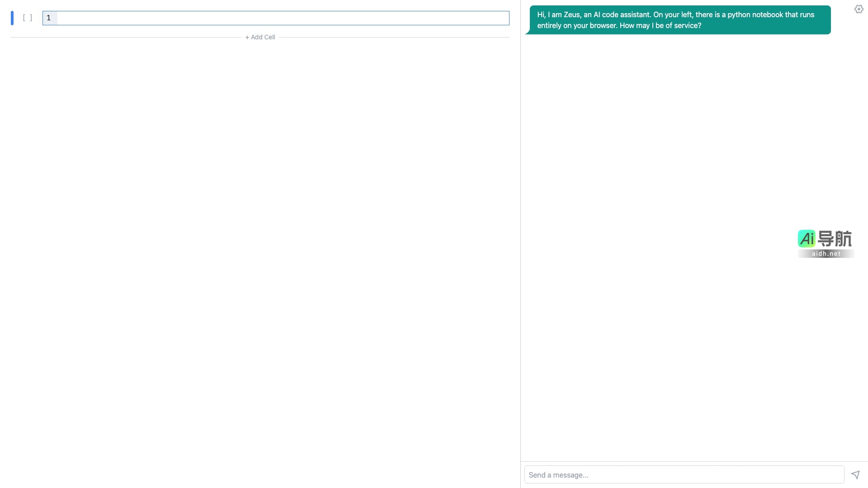
Task: Click the separator line left of Add Cell
Action: [126, 37]
